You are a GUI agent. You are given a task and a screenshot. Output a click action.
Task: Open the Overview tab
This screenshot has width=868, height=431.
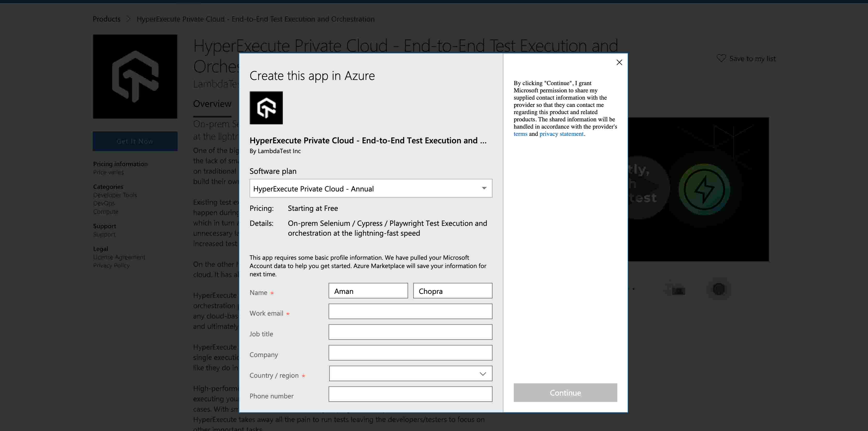coord(212,104)
